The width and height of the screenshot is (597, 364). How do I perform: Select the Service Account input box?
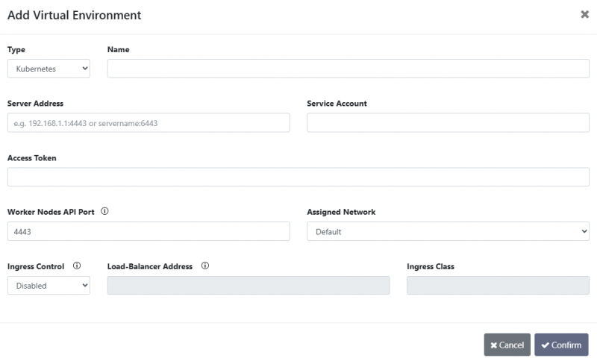click(x=448, y=123)
